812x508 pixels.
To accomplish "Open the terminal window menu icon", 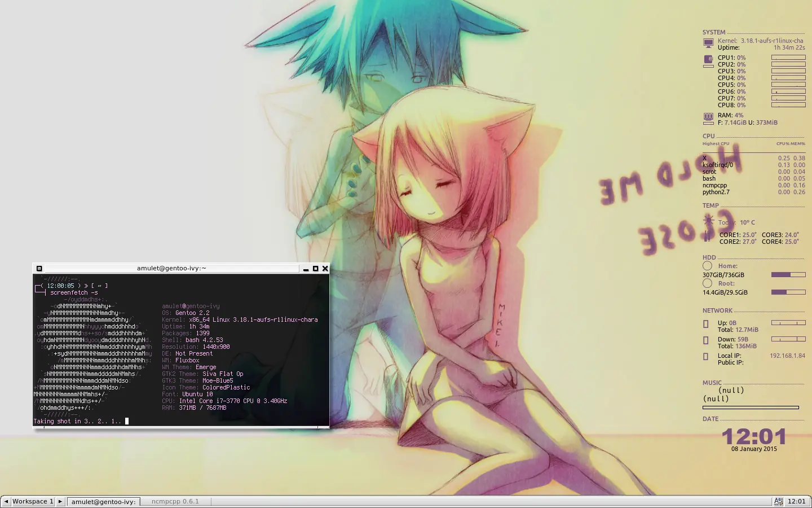I will 39,269.
